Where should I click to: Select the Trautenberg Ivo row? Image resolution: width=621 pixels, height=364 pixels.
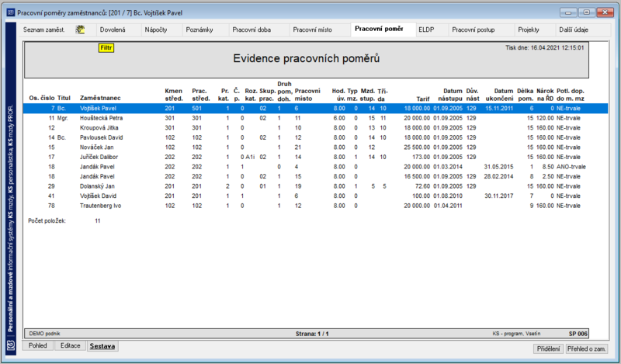(x=315, y=206)
